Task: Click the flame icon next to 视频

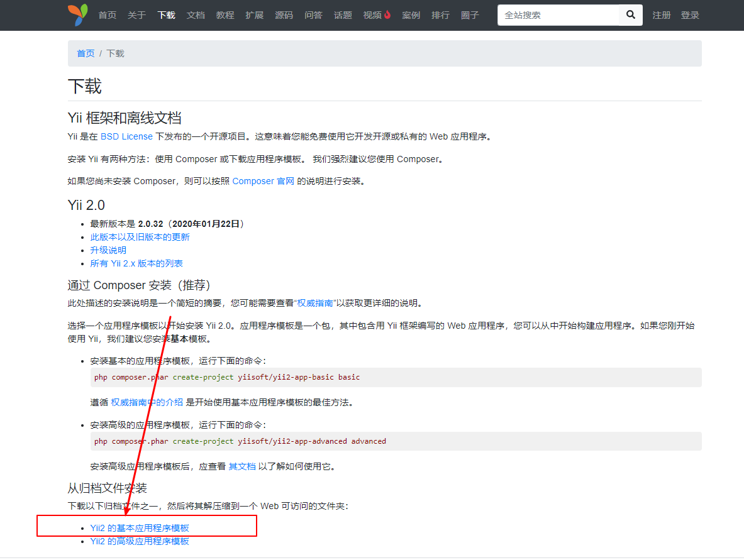Action: (x=387, y=14)
